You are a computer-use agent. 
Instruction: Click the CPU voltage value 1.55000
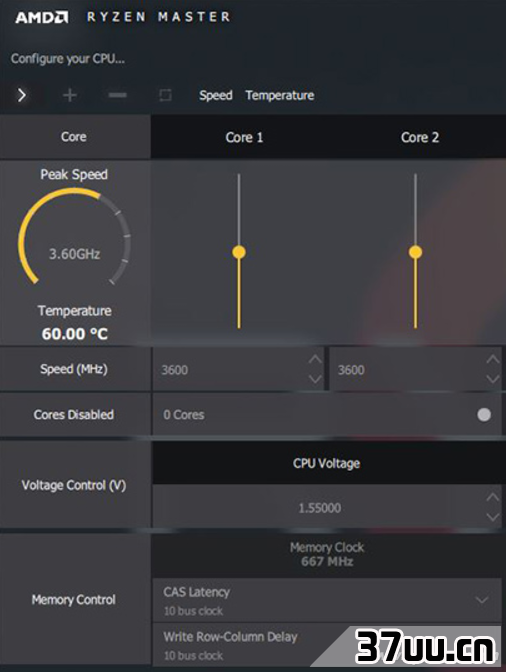320,508
